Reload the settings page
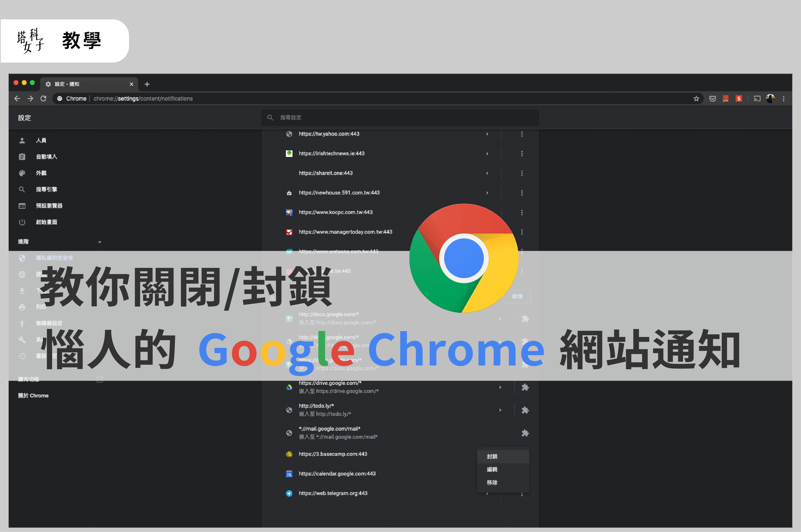 (43, 98)
